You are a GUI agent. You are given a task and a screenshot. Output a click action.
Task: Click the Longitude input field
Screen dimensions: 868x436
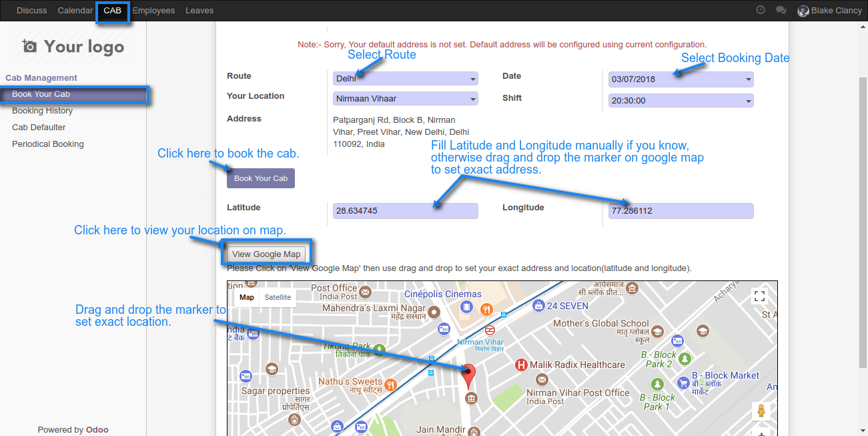click(681, 211)
